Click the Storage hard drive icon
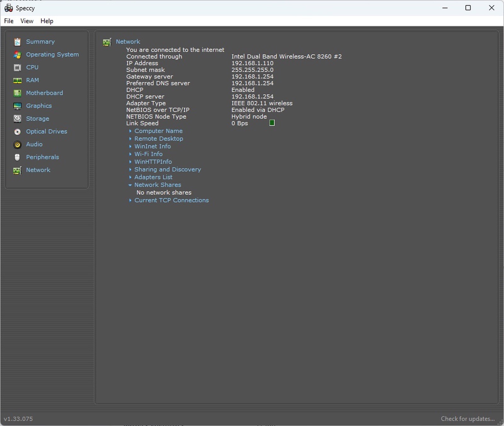Image resolution: width=504 pixels, height=426 pixels. tap(17, 119)
